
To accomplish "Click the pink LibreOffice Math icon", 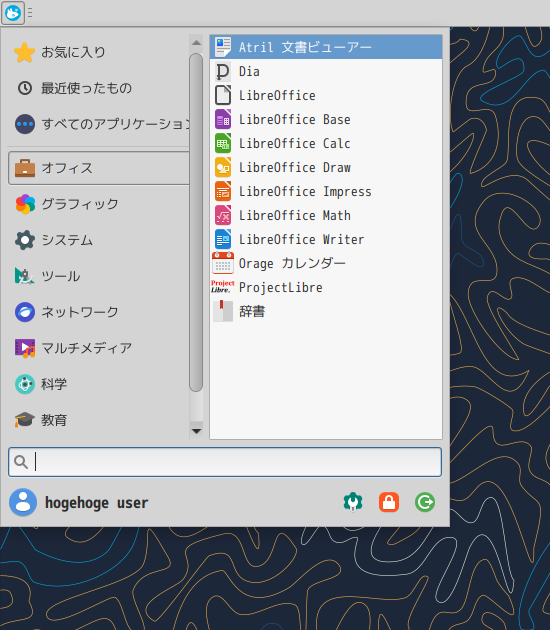I will click(223, 215).
